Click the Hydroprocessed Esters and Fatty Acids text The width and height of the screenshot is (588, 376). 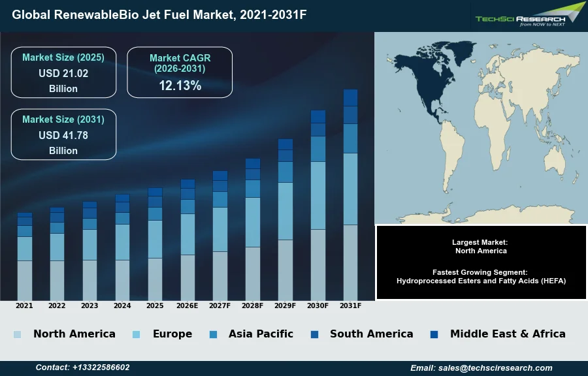tap(481, 281)
